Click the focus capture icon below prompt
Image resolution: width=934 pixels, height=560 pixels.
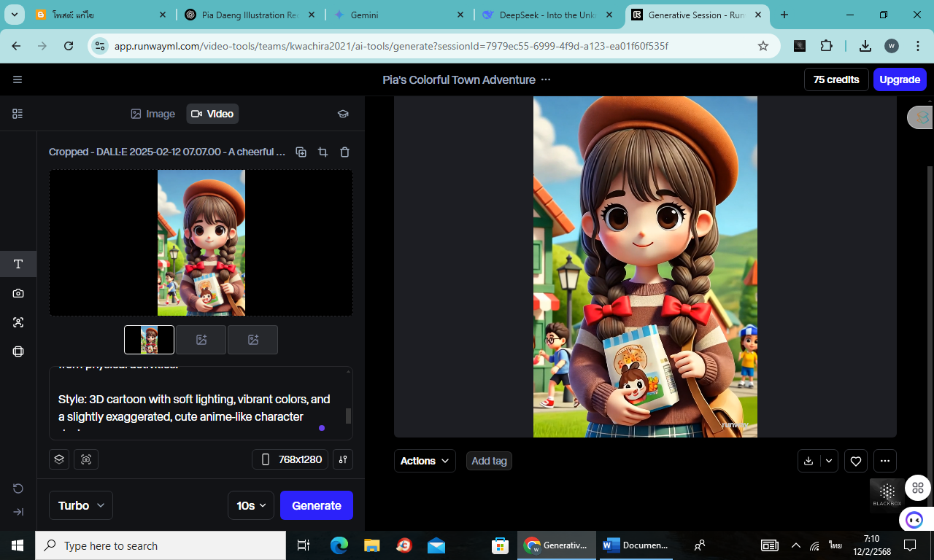click(86, 459)
